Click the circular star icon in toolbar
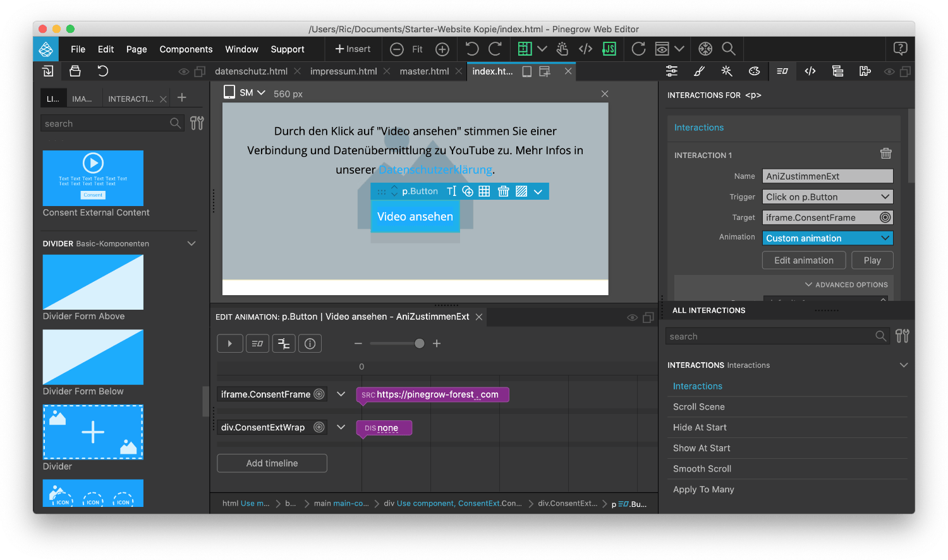 [x=705, y=49]
